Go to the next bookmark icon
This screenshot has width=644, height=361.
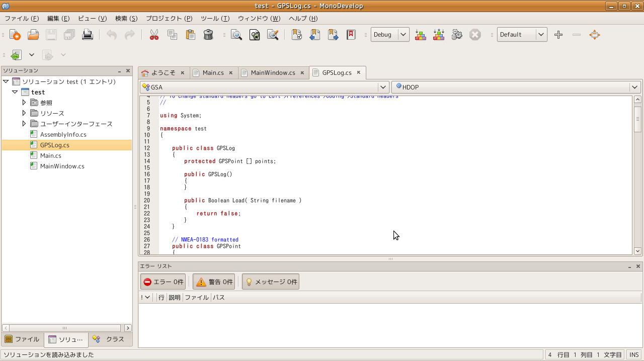333,35
